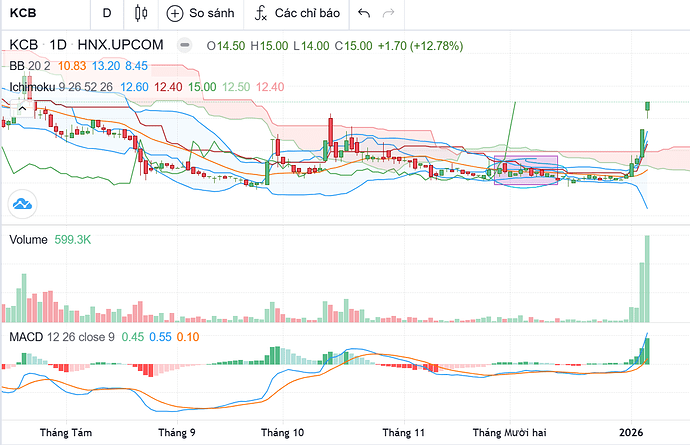
Task: Click the KCB · 1D · HNX.UPCOM chart title
Action: click(x=86, y=45)
